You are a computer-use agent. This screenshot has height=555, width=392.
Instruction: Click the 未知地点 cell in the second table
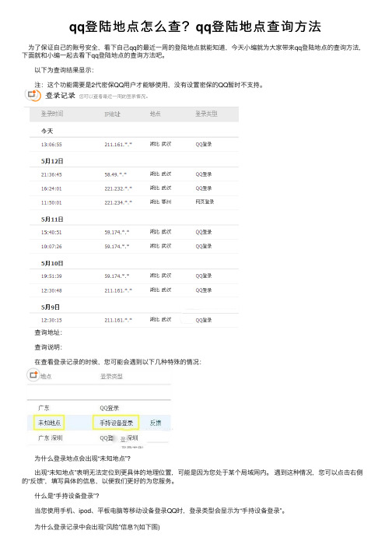pyautogui.click(x=49, y=423)
